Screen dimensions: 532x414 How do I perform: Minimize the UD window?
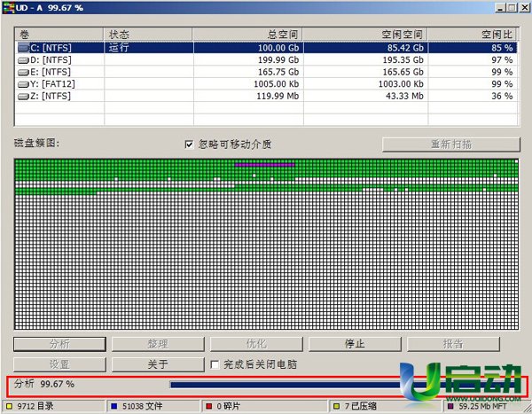500,7
